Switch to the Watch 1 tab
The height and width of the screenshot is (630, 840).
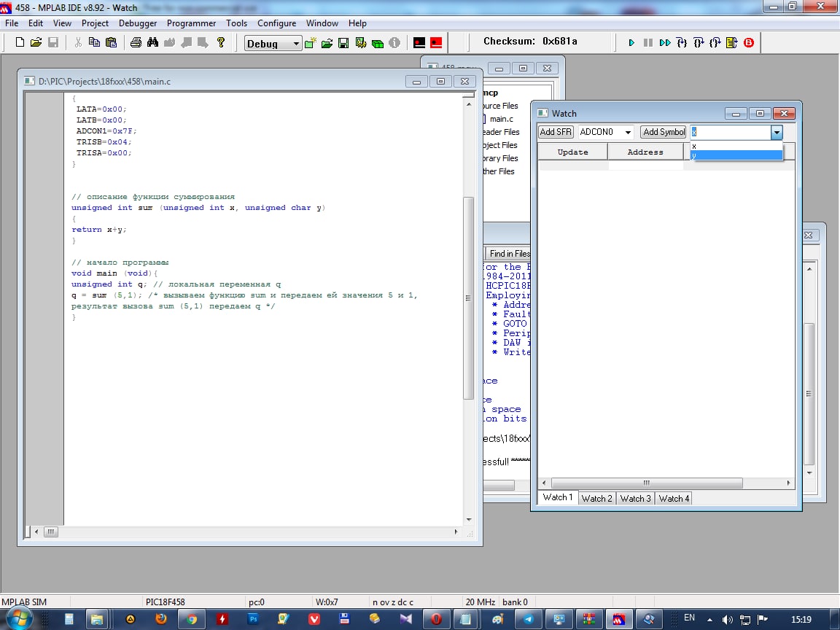pos(558,498)
